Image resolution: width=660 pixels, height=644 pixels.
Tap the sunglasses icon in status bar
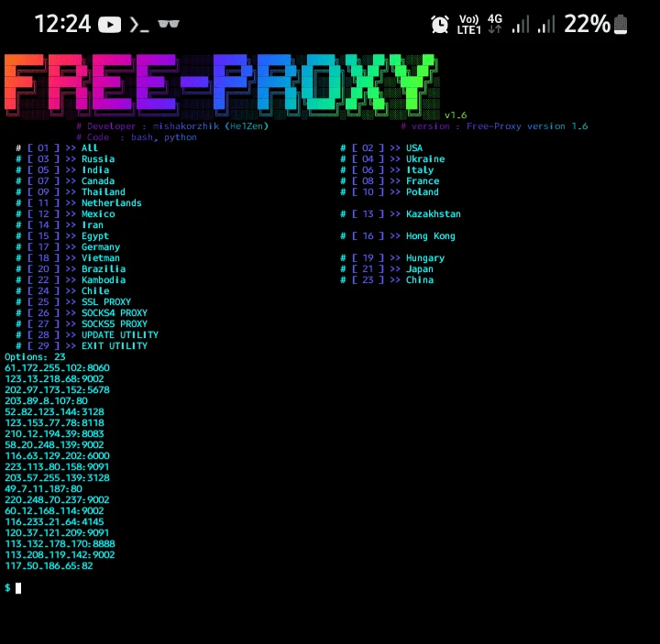click(169, 24)
